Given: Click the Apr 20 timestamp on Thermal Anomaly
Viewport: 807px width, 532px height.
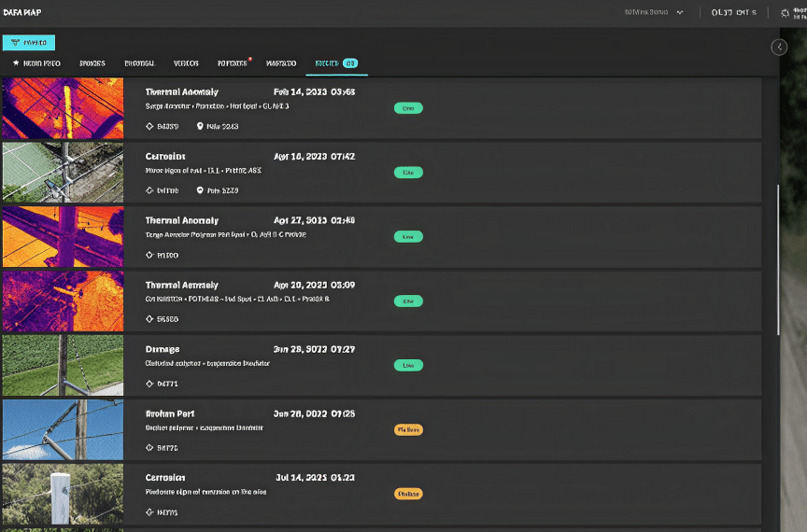Looking at the screenshot, I should [x=314, y=285].
